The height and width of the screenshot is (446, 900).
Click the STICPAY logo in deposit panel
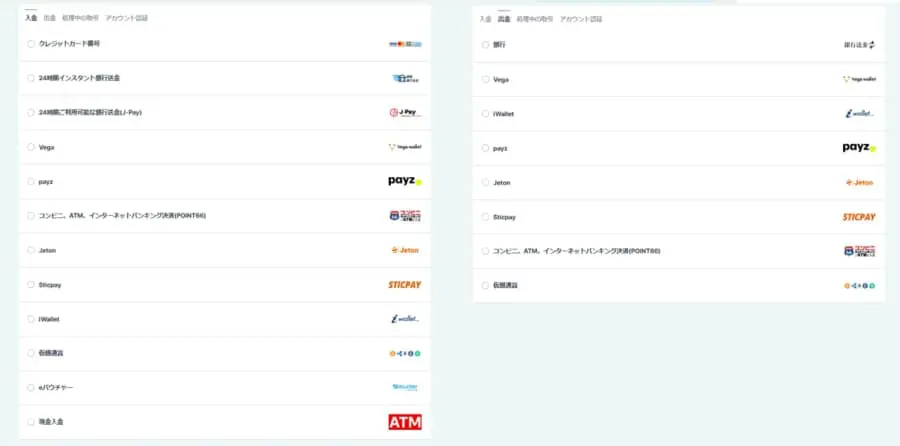(x=405, y=285)
